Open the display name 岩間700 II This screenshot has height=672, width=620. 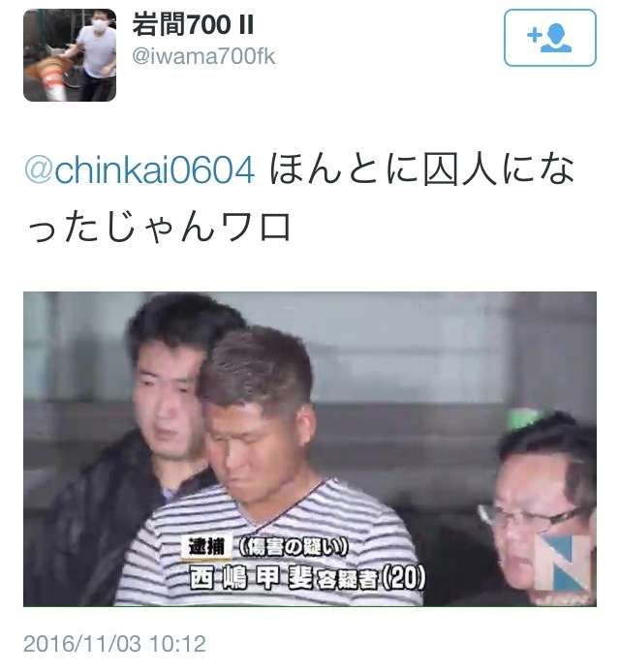[x=193, y=24]
